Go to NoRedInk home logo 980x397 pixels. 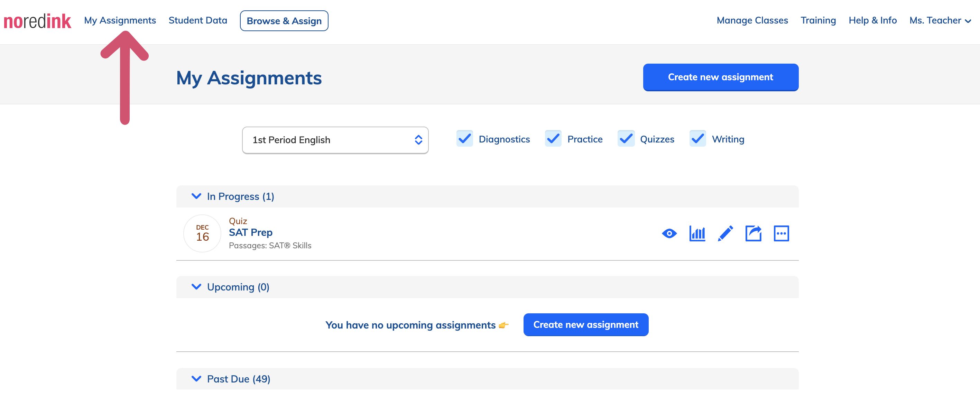[x=37, y=21]
